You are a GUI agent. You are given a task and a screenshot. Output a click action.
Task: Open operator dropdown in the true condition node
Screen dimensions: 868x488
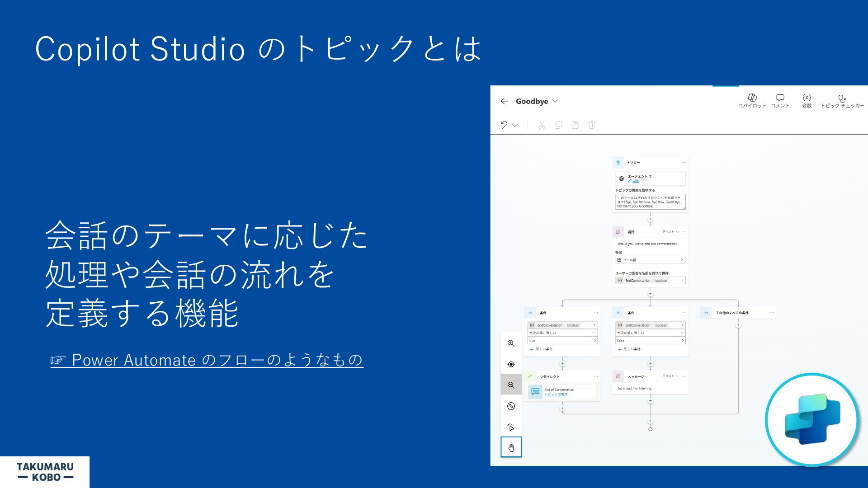click(x=562, y=333)
